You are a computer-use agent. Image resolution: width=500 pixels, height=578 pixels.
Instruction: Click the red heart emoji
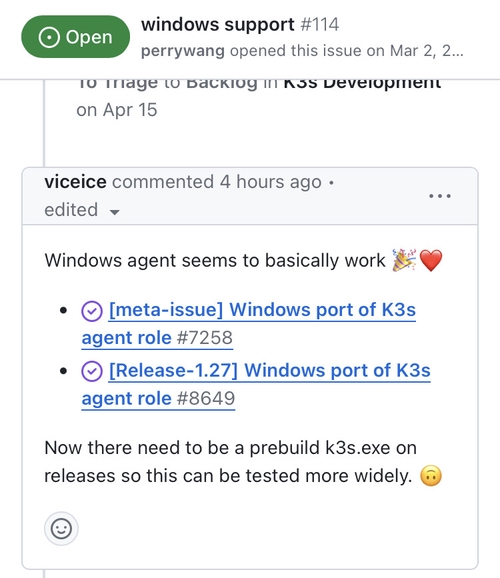[431, 260]
